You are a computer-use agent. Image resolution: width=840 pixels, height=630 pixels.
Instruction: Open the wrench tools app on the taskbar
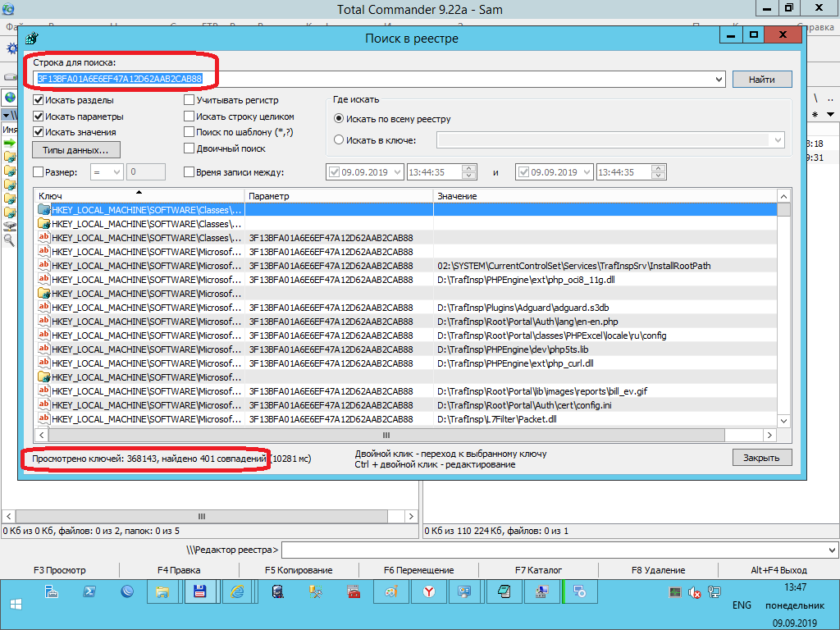(316, 591)
